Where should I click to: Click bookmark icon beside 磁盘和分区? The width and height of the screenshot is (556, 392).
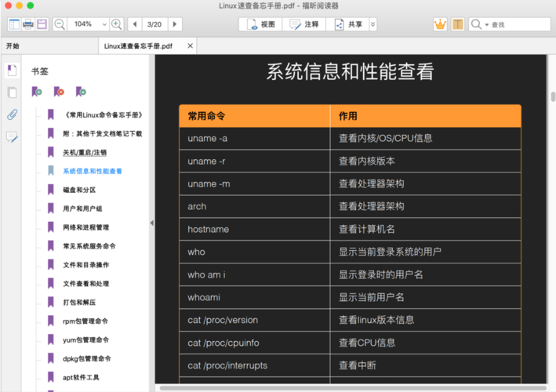pos(51,190)
